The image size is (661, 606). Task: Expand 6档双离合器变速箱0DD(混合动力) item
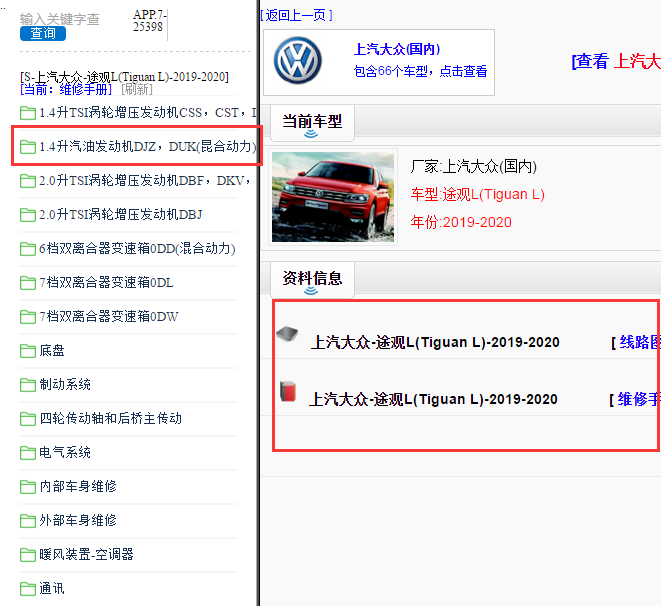tap(137, 249)
